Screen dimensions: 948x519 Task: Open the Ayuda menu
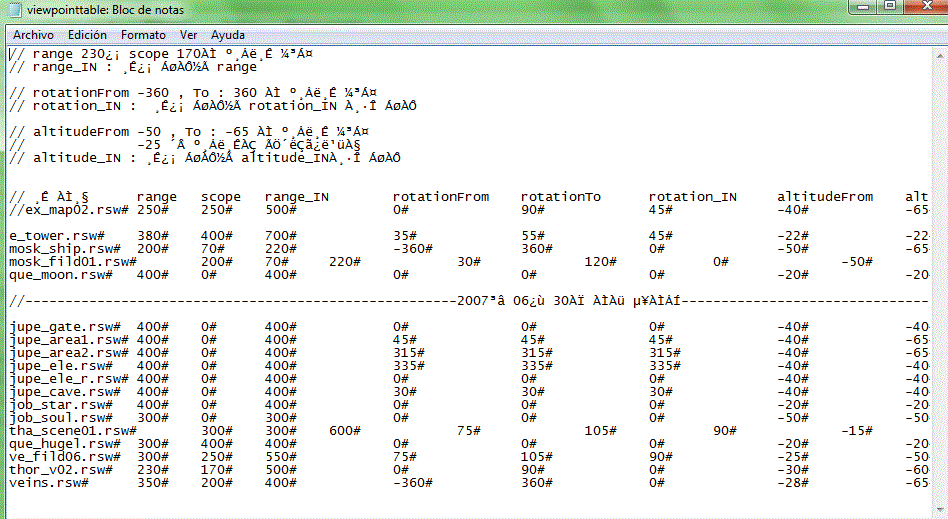pos(228,34)
